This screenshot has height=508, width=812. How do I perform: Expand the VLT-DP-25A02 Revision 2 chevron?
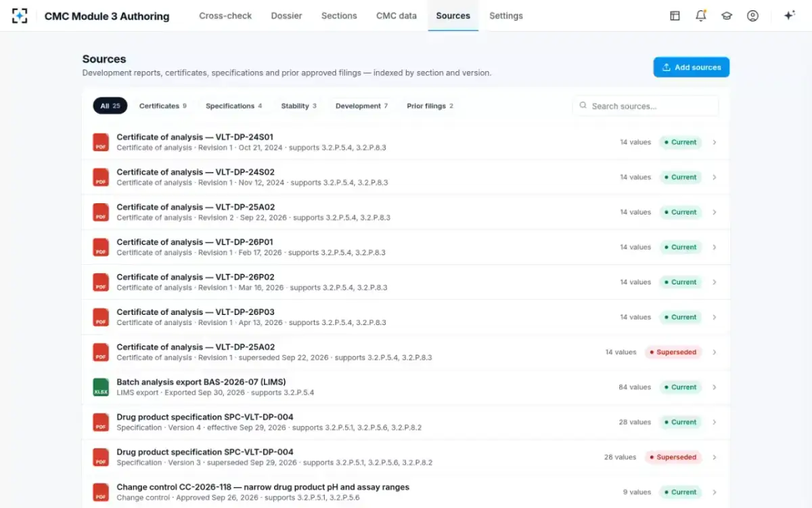coord(715,212)
